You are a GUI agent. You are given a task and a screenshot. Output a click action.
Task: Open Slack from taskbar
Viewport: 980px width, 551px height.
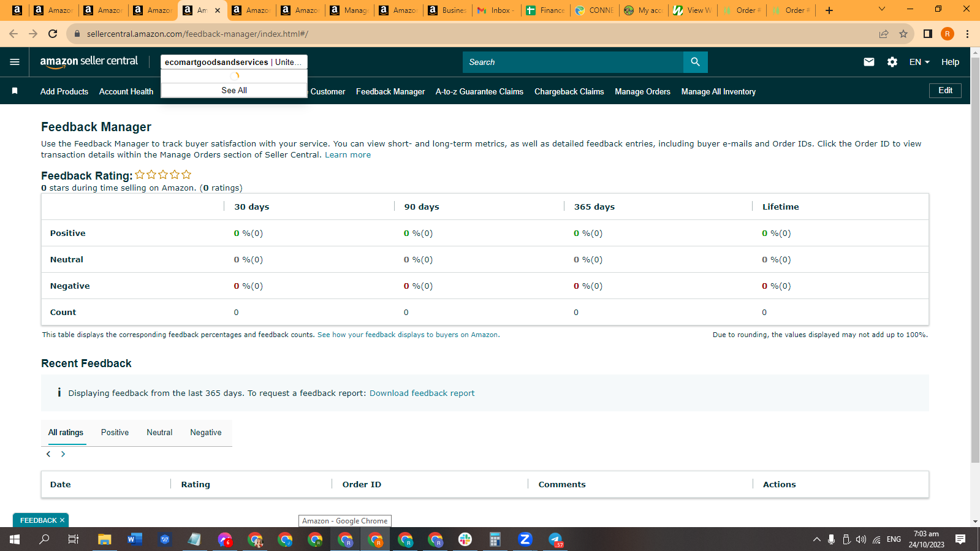[x=465, y=539]
